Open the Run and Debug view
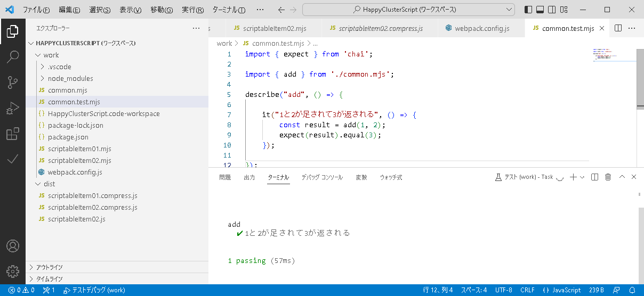Screen dimensions: 644x296 [x=13, y=108]
